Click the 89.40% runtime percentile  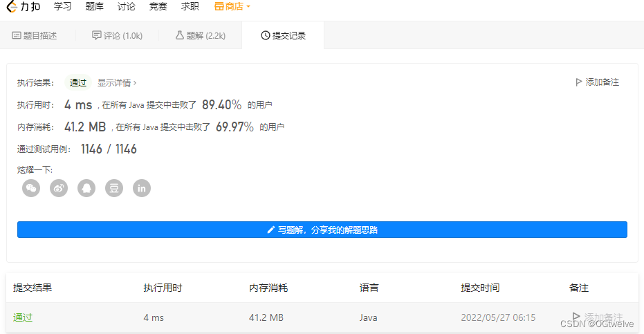pos(222,104)
